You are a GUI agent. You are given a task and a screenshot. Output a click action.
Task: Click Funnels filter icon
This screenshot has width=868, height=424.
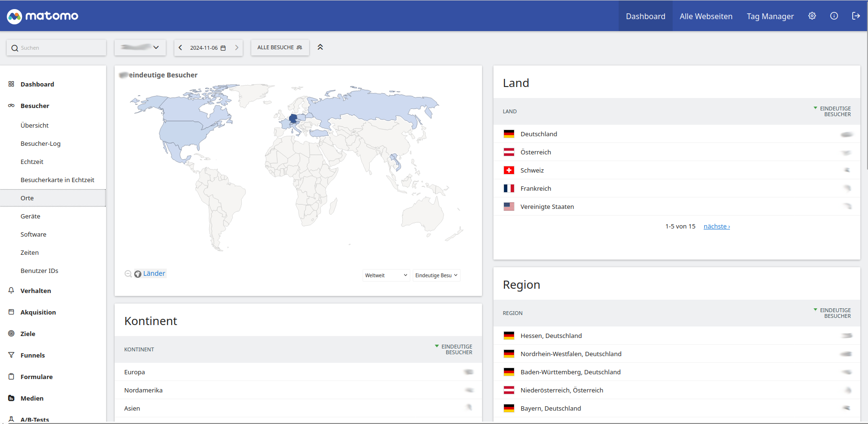[x=11, y=355]
